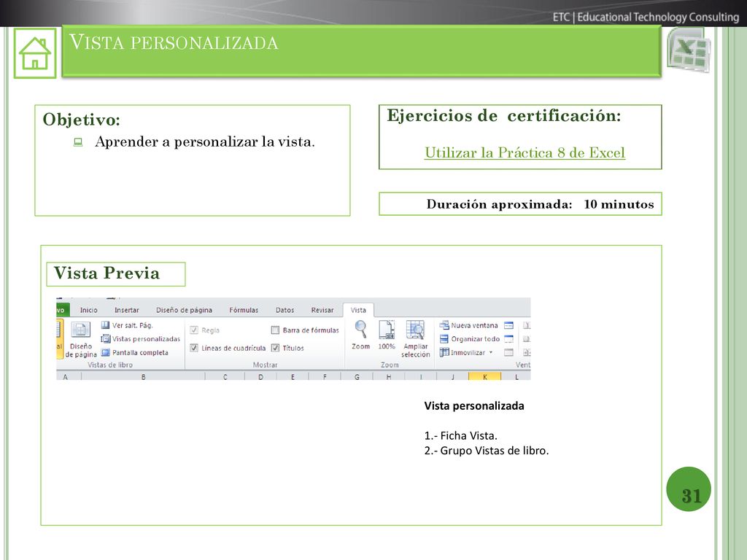Toggle the Regla checkbox
Viewport: 747px width, 560px height.
pyautogui.click(x=194, y=330)
